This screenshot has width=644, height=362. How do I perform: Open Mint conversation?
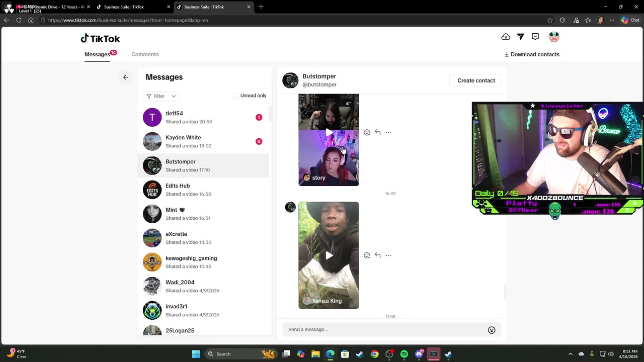pyautogui.click(x=203, y=214)
